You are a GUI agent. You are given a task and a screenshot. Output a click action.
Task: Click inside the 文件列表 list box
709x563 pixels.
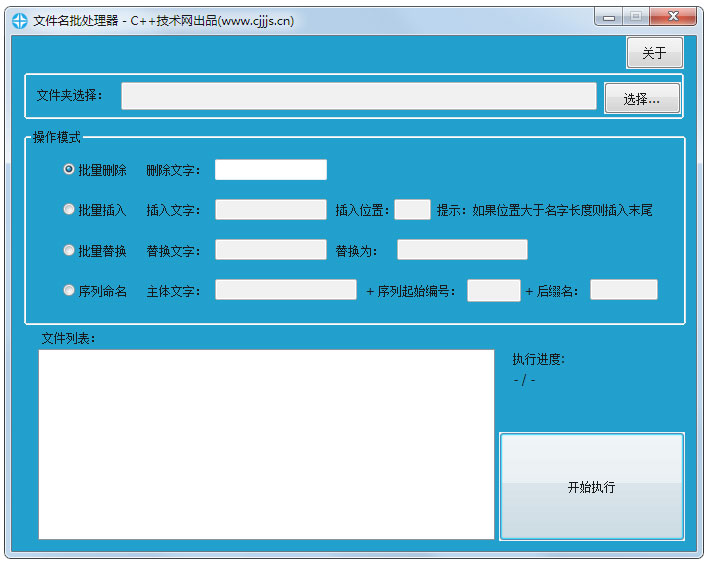click(x=266, y=444)
